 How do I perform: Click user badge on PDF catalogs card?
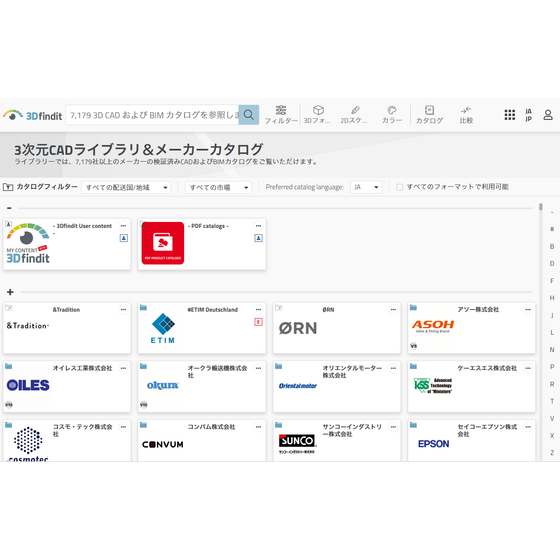259,238
